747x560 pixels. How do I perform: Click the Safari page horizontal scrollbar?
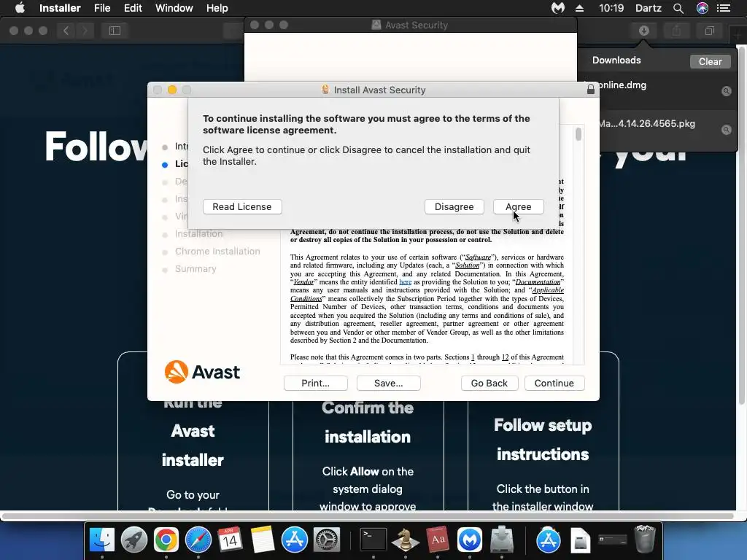point(368,516)
